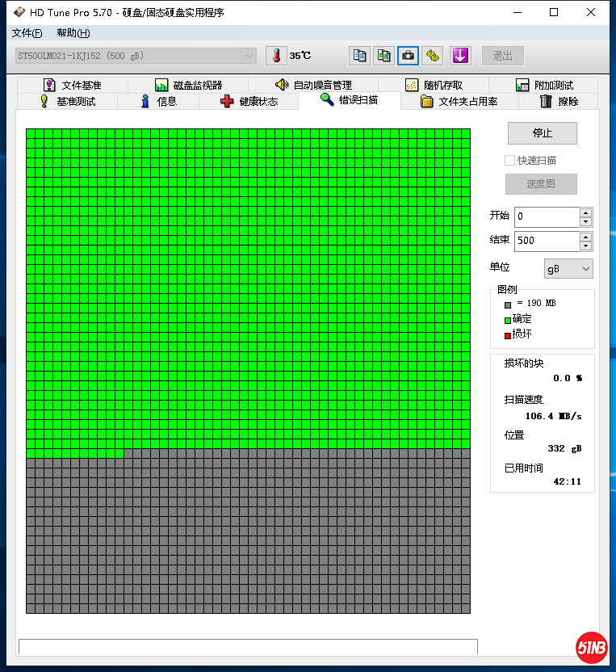Viewport: 616px width, 672px height.
Task: Open the 文件夹占用率 tab
Action: pos(459,102)
